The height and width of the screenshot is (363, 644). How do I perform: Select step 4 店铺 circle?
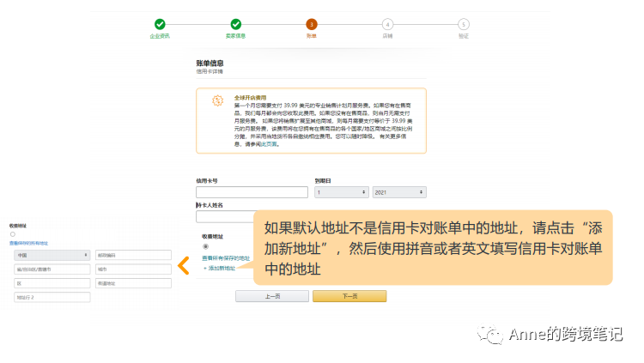387,24
